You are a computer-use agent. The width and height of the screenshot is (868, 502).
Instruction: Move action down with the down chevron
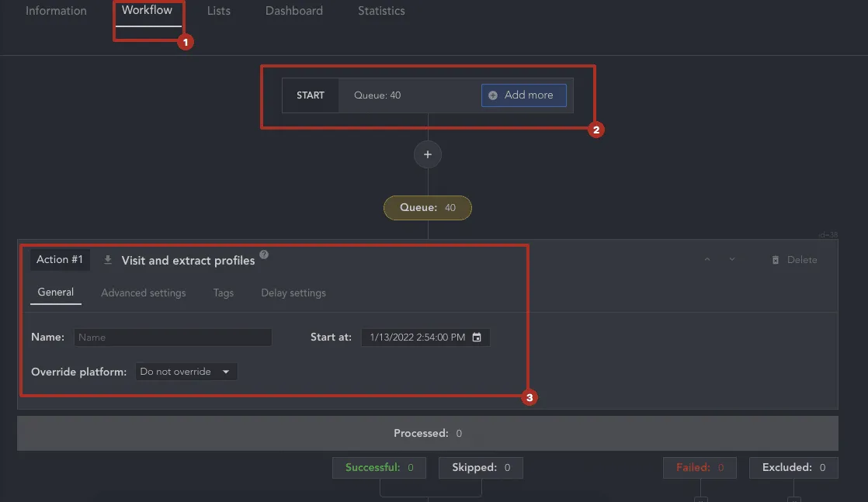[732, 260]
